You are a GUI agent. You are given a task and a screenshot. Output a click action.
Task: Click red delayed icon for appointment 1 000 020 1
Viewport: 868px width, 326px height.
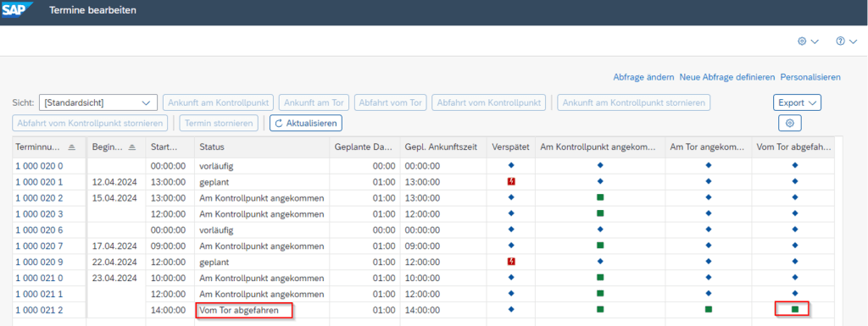[511, 181]
